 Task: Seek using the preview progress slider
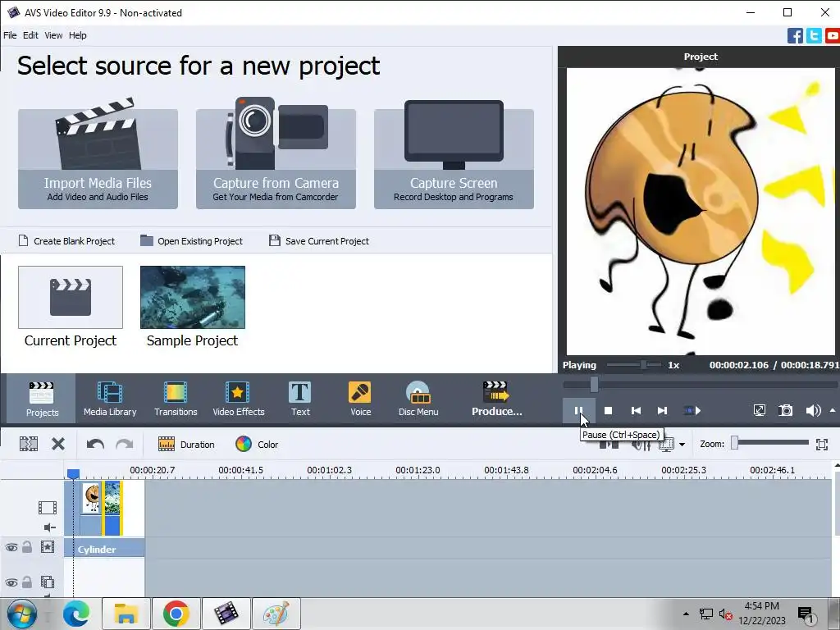pyautogui.click(x=594, y=384)
